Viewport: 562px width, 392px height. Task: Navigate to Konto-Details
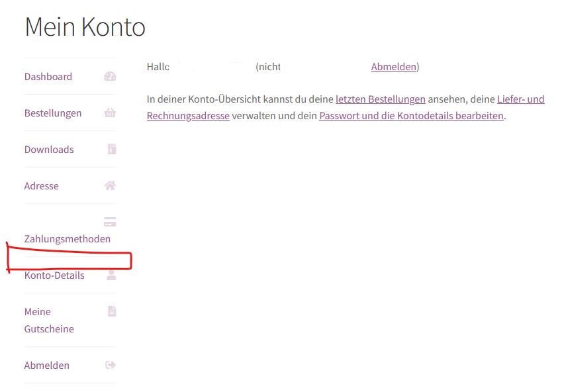pos(54,275)
